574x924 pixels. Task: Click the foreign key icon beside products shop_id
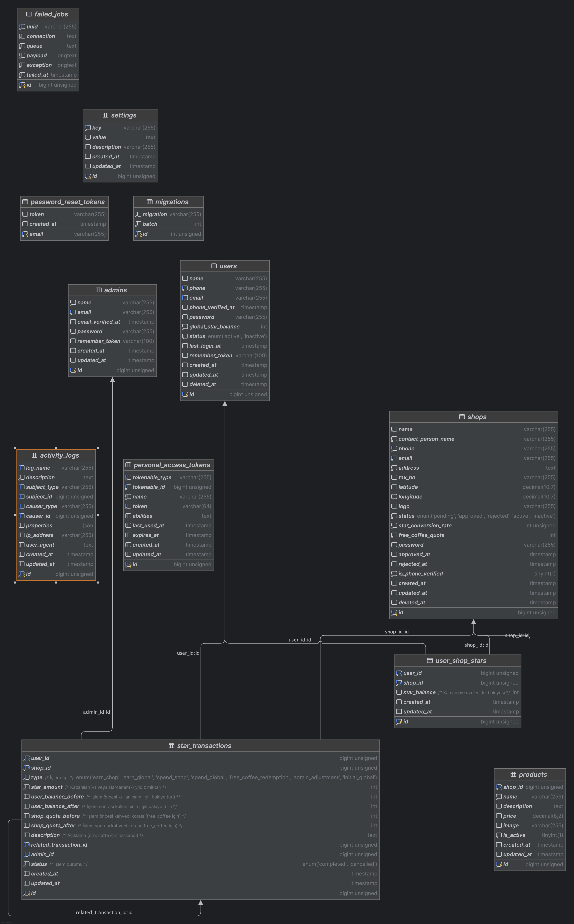(x=499, y=787)
